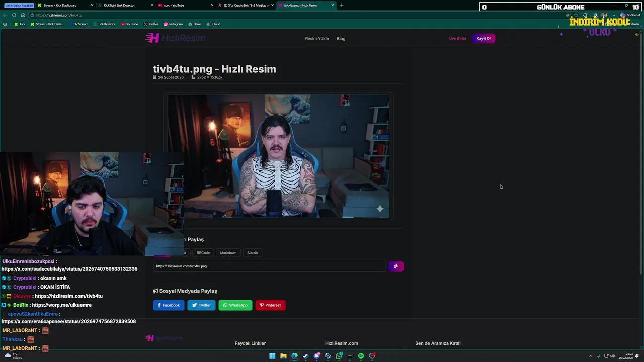Screen dimensions: 644x362
Task: Open WhatsApp from taskbar
Action: tap(339, 356)
